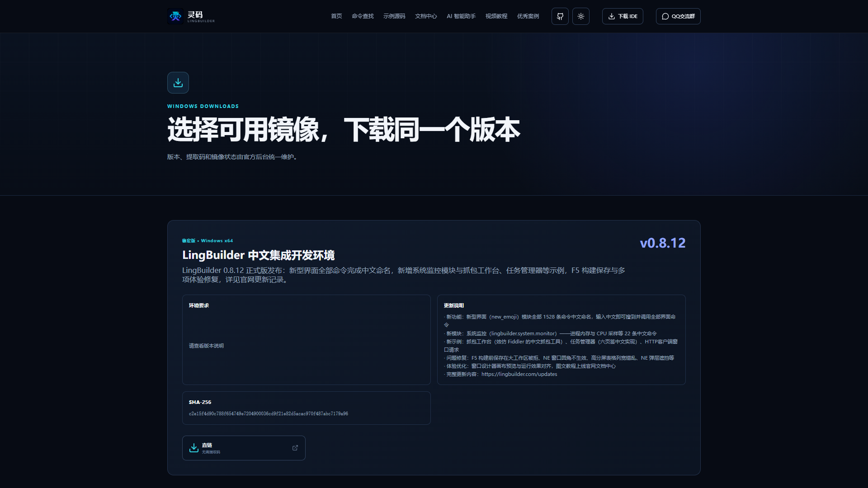Image resolution: width=868 pixels, height=488 pixels.
Task: Open 文档中心 navigation item
Action: pyautogui.click(x=426, y=16)
